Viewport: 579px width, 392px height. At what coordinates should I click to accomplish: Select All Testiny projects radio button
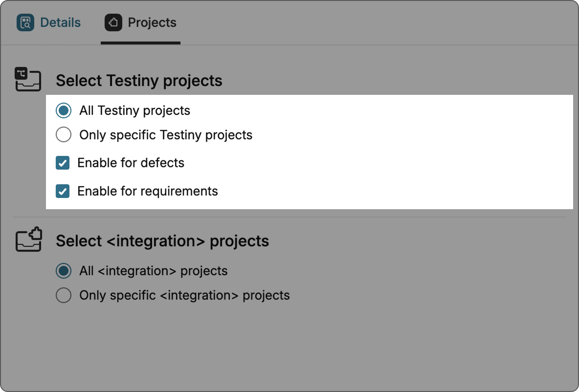tap(64, 110)
